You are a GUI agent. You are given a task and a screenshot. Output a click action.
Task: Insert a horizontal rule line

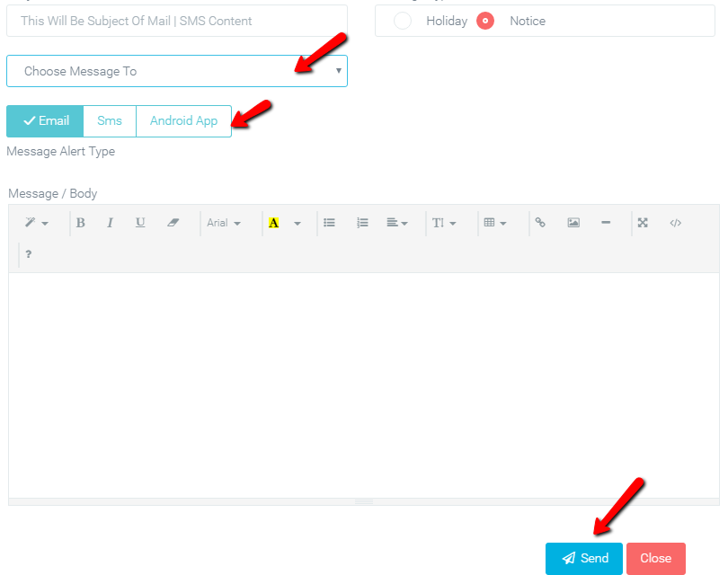606,223
